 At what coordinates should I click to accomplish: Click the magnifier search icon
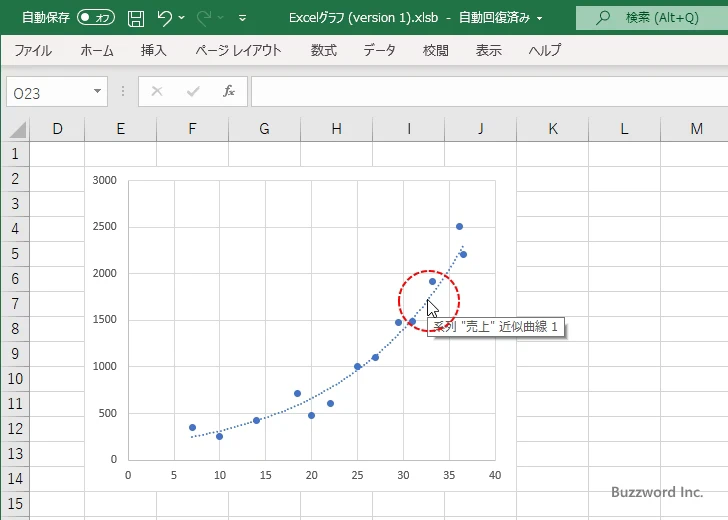[603, 18]
